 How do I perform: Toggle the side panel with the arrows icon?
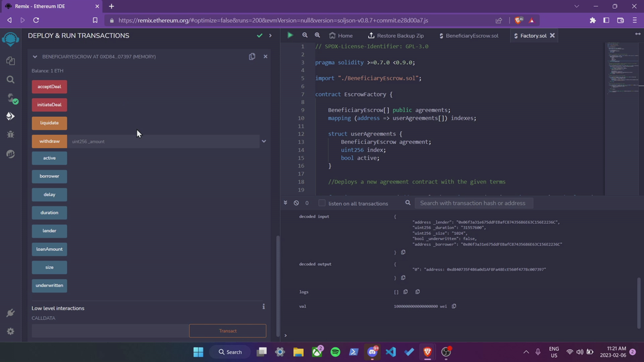click(x=638, y=34)
